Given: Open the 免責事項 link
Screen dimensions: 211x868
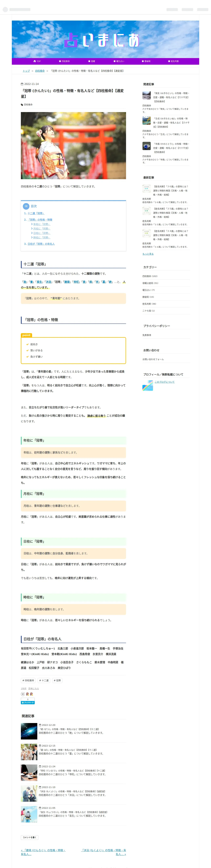Looking at the screenshot, I should pos(147,335).
